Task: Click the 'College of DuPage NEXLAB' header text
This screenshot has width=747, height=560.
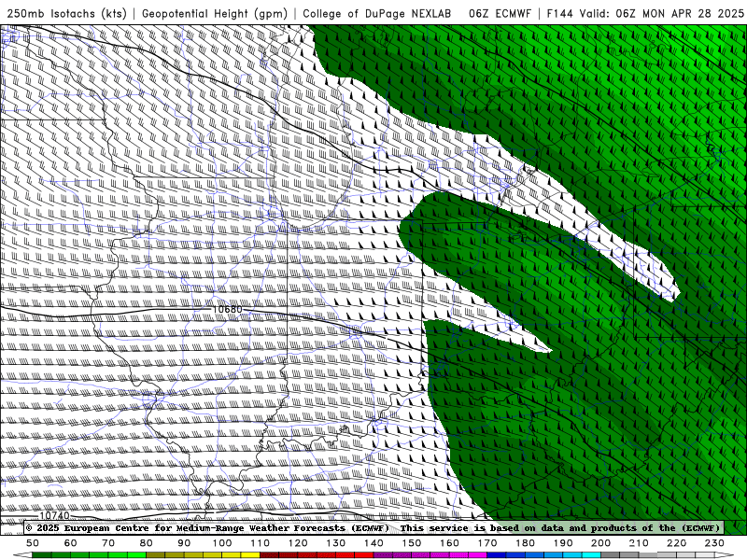Action: click(x=377, y=13)
